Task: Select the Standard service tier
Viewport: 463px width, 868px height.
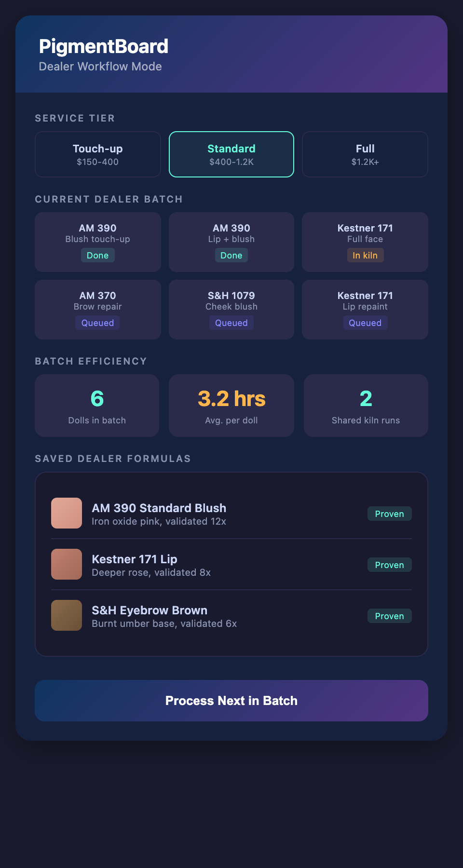Action: coord(231,154)
